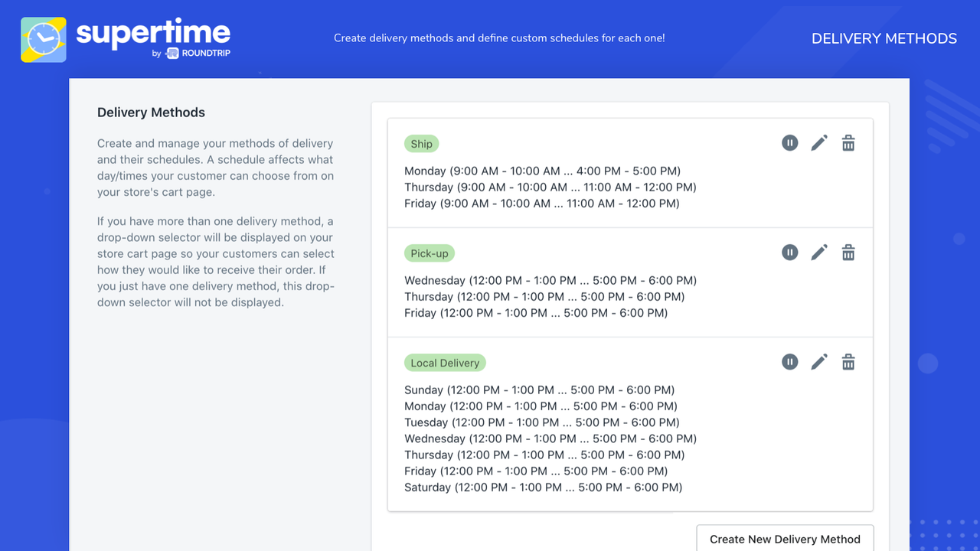The height and width of the screenshot is (551, 980).
Task: Click the Supertime clock logo
Action: click(x=43, y=38)
